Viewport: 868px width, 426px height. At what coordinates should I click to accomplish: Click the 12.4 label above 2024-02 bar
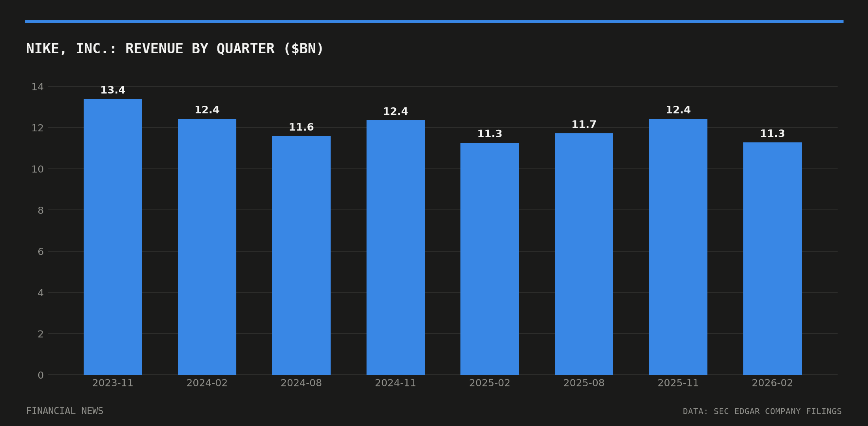click(207, 110)
